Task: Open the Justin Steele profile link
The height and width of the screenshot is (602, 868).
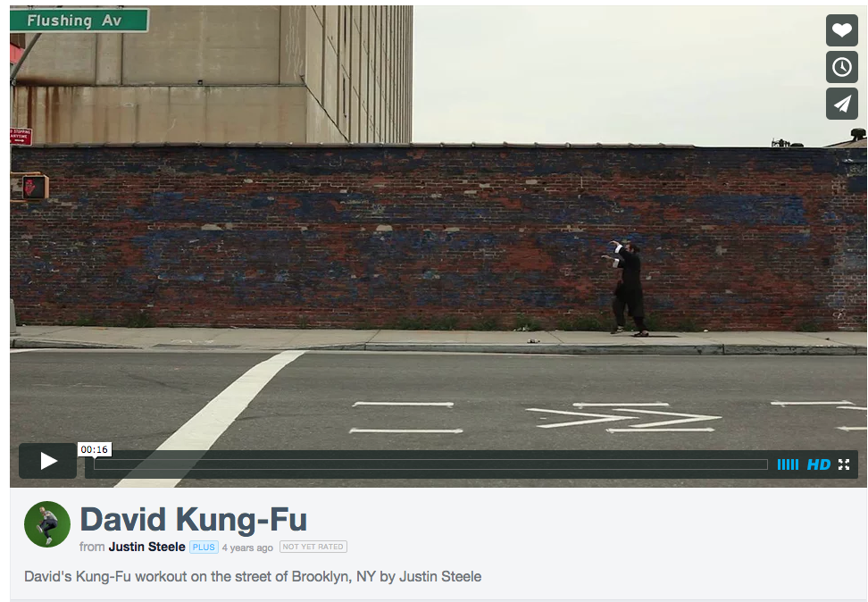Action: 146,547
